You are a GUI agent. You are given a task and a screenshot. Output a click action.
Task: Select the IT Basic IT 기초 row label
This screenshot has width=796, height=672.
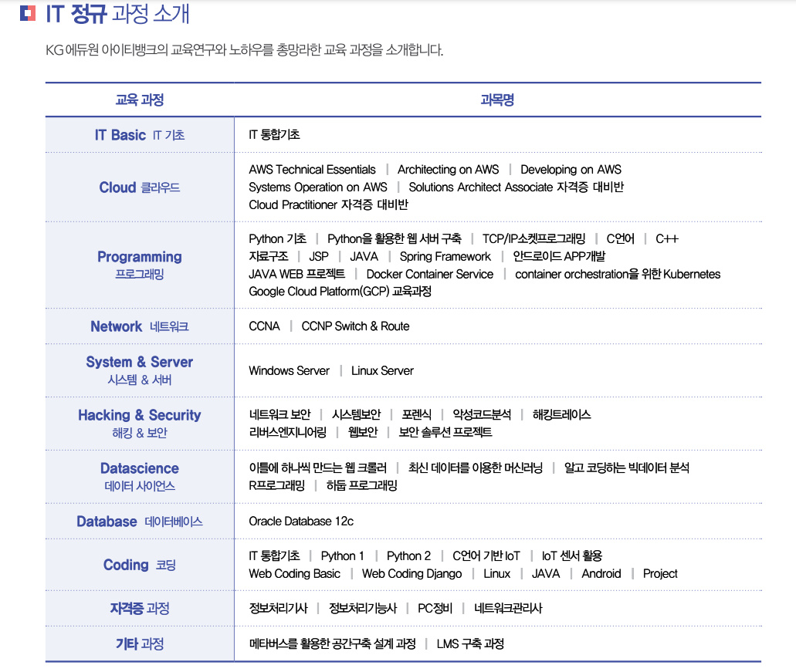click(140, 135)
